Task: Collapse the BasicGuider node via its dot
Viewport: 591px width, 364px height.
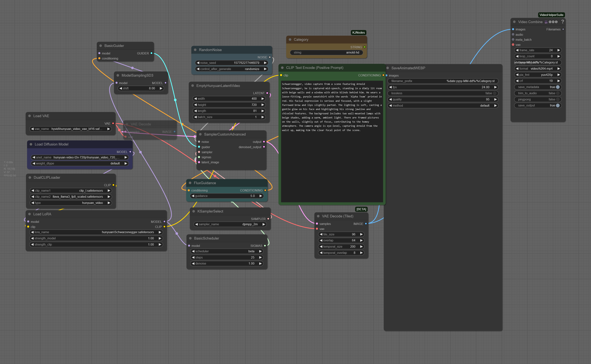Action: click(x=101, y=46)
